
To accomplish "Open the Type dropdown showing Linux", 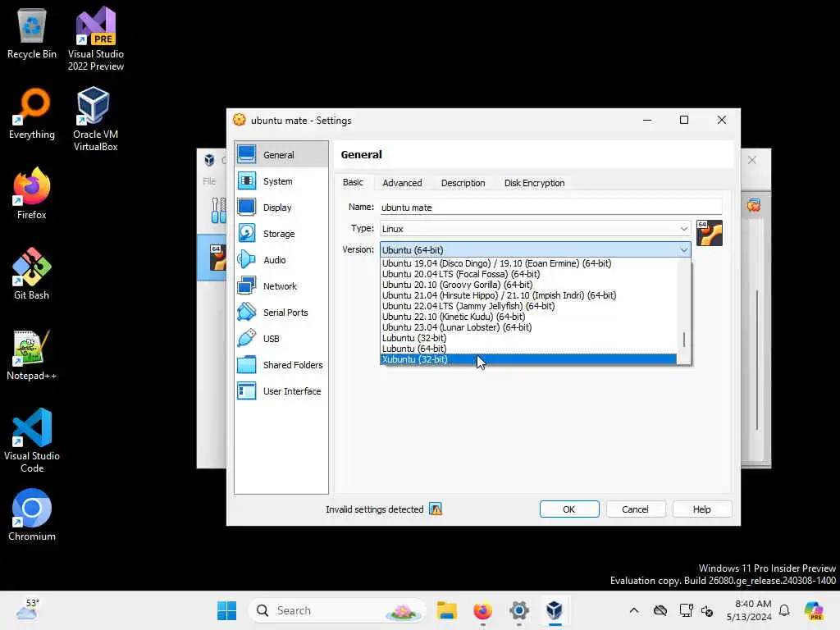I will click(x=535, y=229).
